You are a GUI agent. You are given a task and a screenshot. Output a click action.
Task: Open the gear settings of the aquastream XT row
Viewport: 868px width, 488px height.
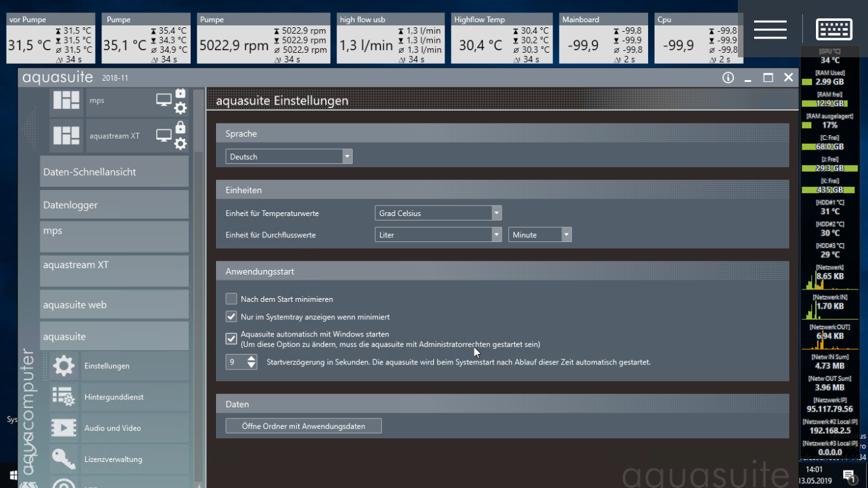180,144
